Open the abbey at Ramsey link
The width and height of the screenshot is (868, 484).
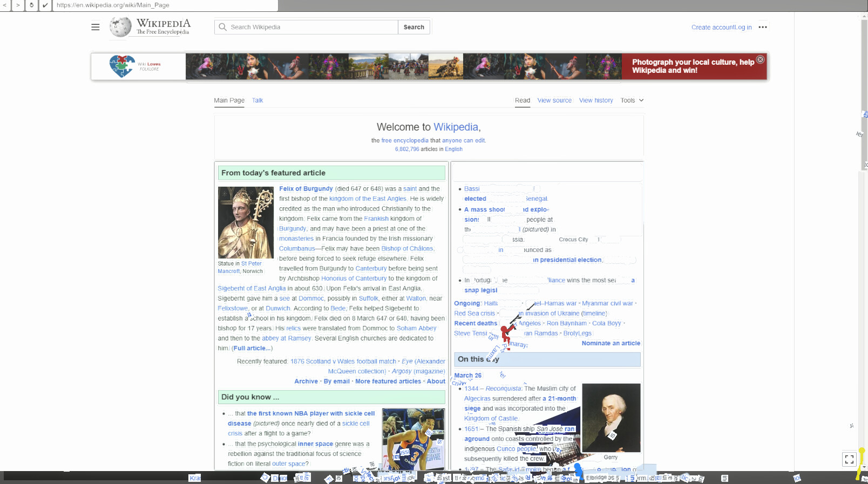point(287,338)
